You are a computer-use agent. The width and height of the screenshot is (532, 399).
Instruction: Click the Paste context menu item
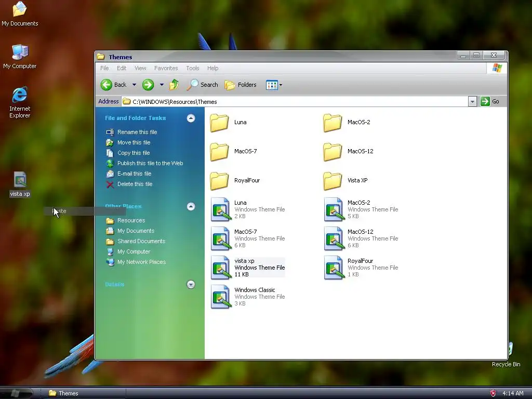(85, 211)
